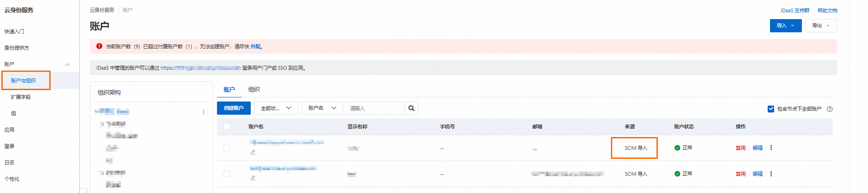Click the 创建账户 button
Viewport: 868px width, 193px height.
click(234, 108)
